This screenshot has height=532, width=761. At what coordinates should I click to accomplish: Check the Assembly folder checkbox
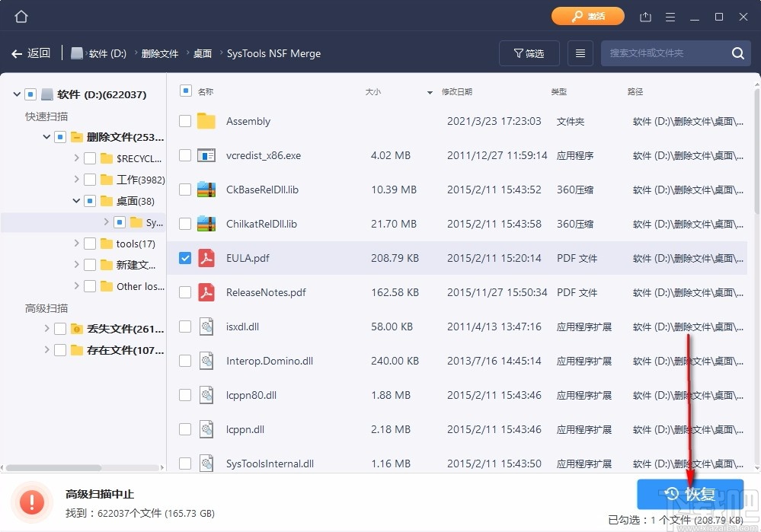pos(184,121)
